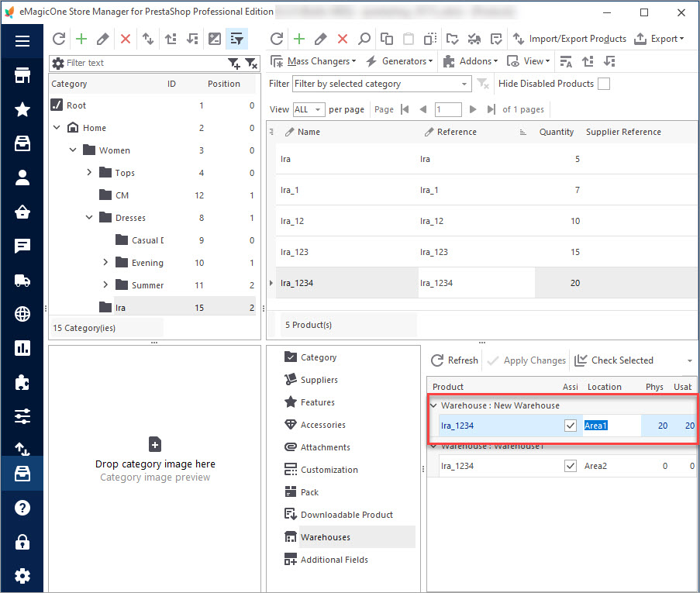
Task: Open the orders basket icon in sidebar
Action: click(22, 212)
